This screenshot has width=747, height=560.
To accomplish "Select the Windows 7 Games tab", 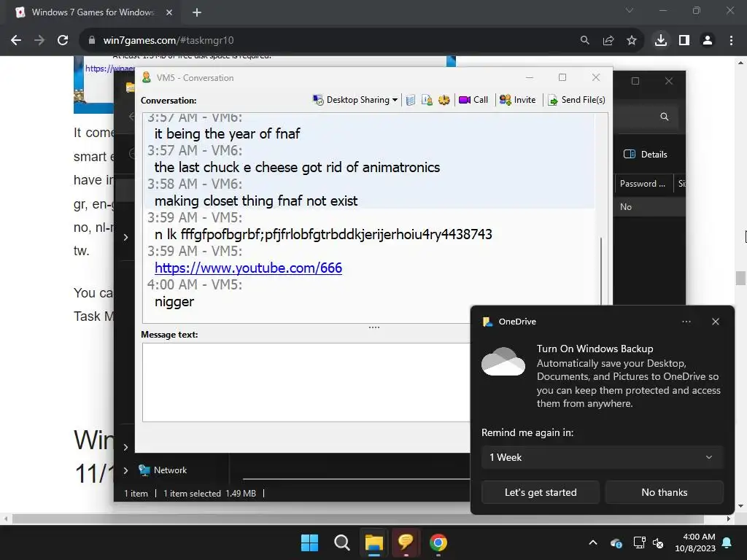I will click(93, 12).
